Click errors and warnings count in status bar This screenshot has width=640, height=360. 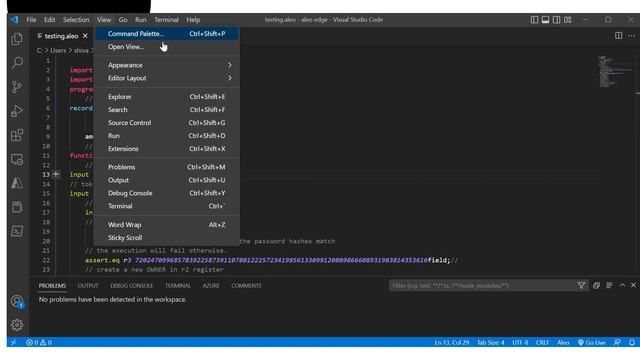[39, 342]
